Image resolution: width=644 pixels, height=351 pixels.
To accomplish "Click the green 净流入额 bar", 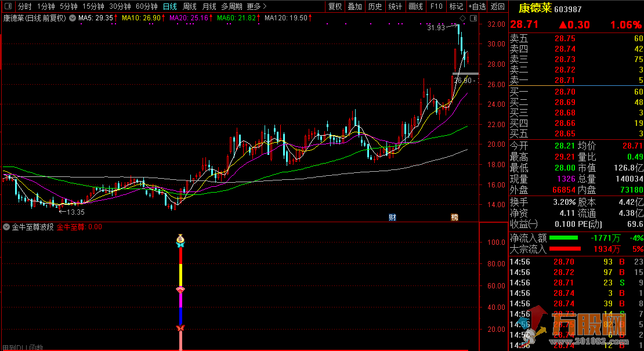I will (563, 238).
